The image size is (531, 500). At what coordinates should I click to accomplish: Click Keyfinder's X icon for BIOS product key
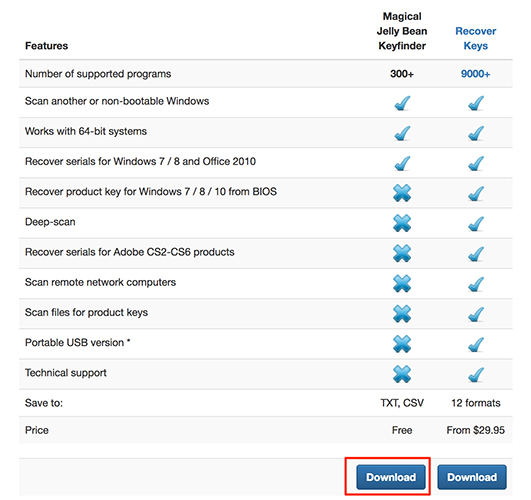click(x=402, y=193)
